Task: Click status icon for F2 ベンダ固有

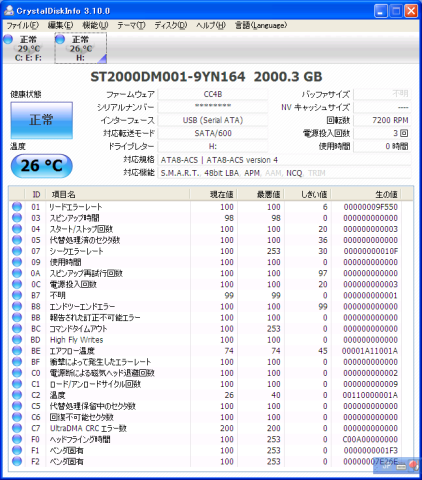Action: click(17, 461)
